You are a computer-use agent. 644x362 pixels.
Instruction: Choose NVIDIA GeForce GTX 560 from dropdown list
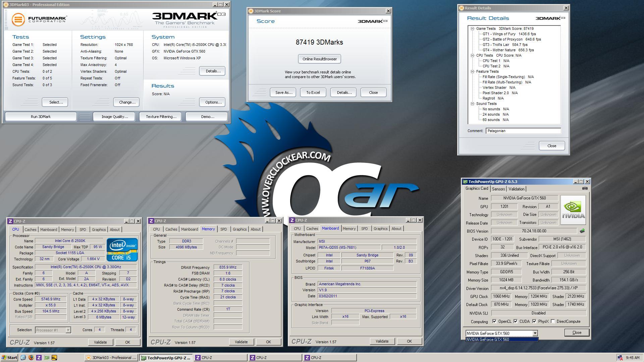502,339
